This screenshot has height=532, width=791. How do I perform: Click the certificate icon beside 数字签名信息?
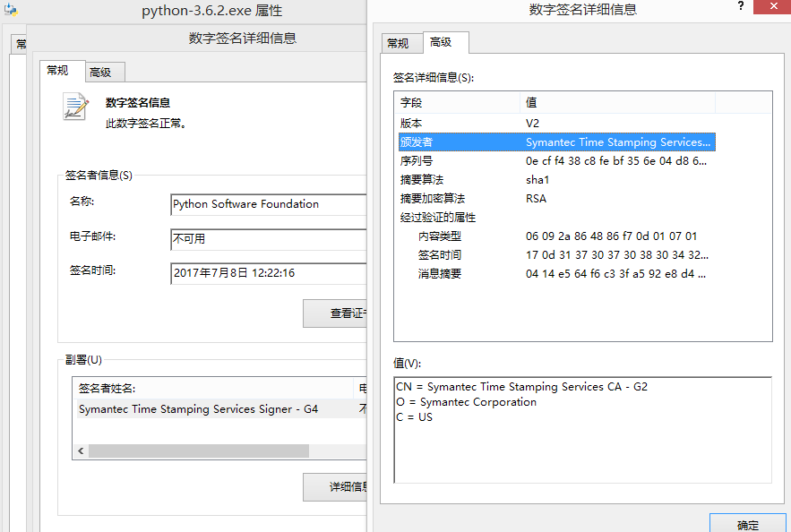(75, 106)
